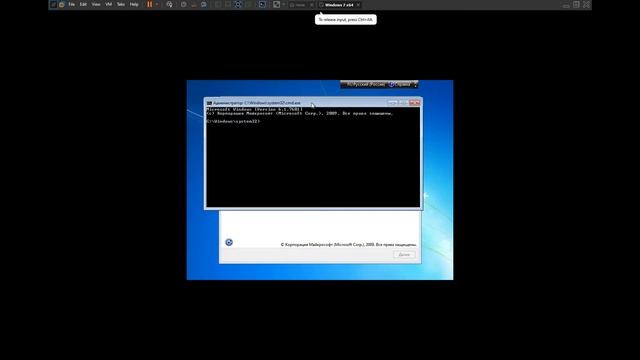Minimize the VMware Workstation window
The width and height of the screenshot is (640, 360).
[566, 5]
